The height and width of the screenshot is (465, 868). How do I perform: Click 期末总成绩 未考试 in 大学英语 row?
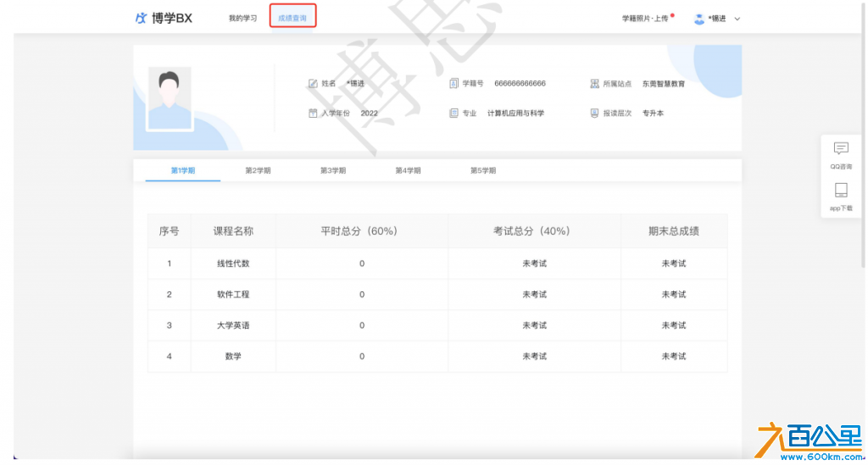(x=674, y=325)
